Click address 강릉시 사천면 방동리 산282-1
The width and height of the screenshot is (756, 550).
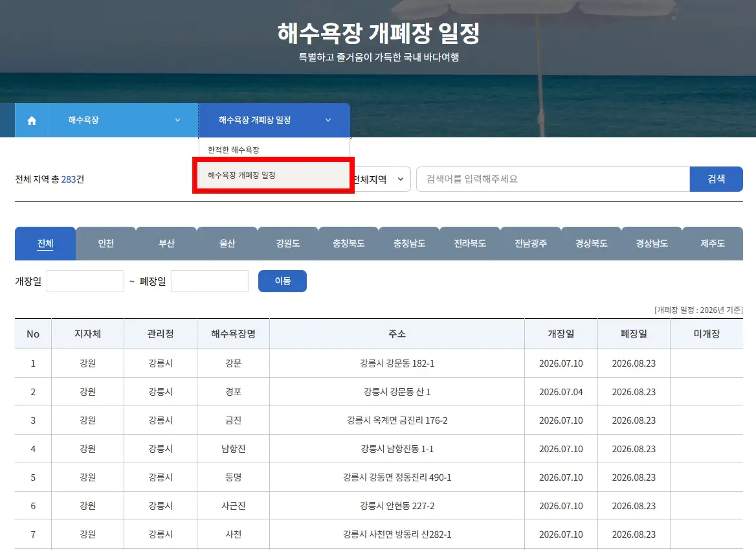pos(397,534)
